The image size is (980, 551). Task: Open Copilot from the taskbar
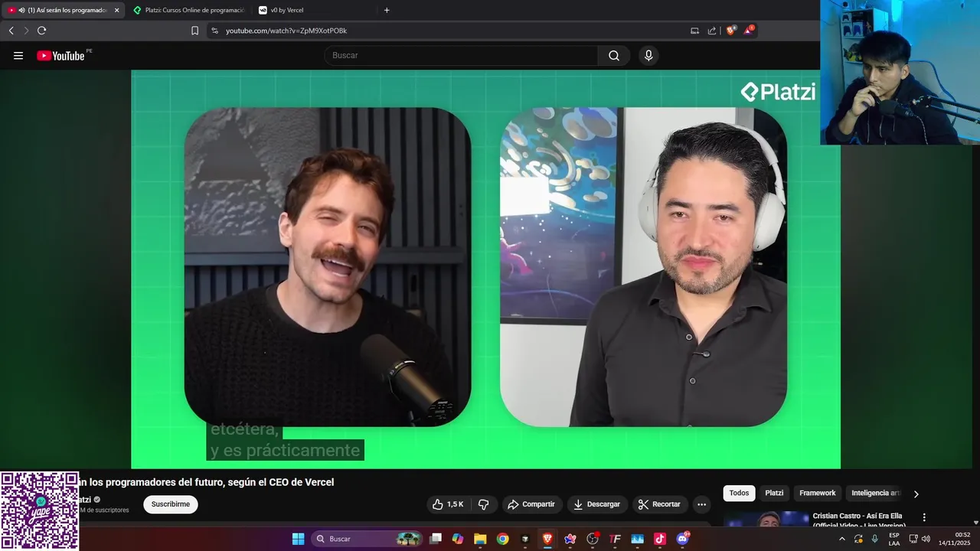pyautogui.click(x=458, y=539)
